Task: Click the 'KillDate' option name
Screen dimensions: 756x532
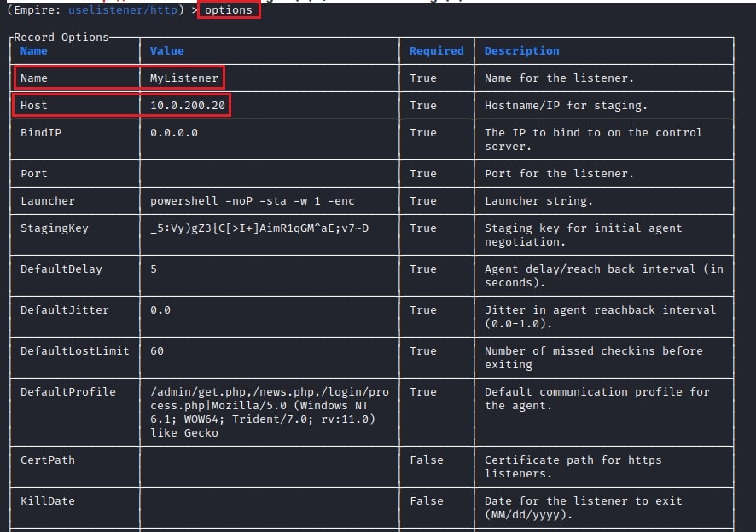Action: coord(48,501)
